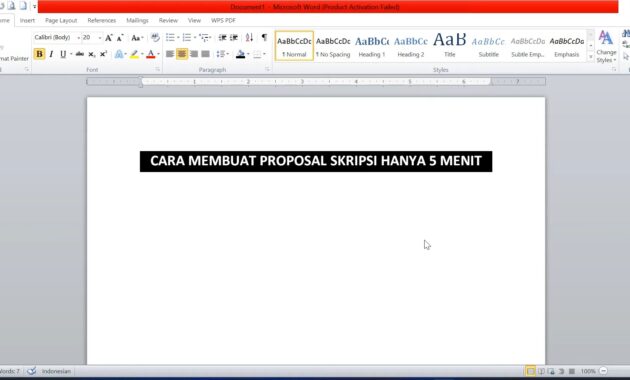This screenshot has width=630, height=380.
Task: Open the Font name dropdown
Action: [x=79, y=38]
